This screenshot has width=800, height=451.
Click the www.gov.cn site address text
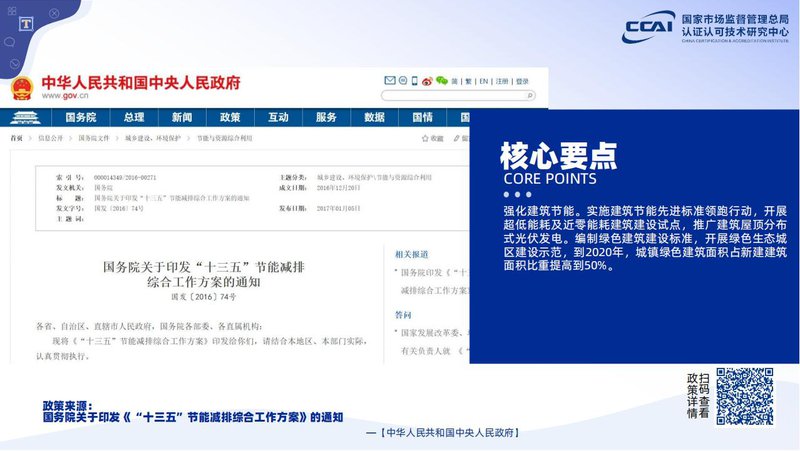(65, 95)
